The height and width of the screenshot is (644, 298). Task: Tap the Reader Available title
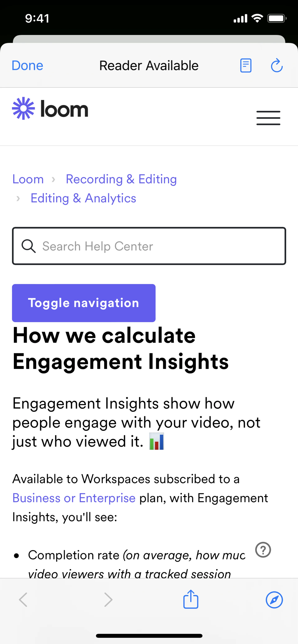(x=149, y=66)
